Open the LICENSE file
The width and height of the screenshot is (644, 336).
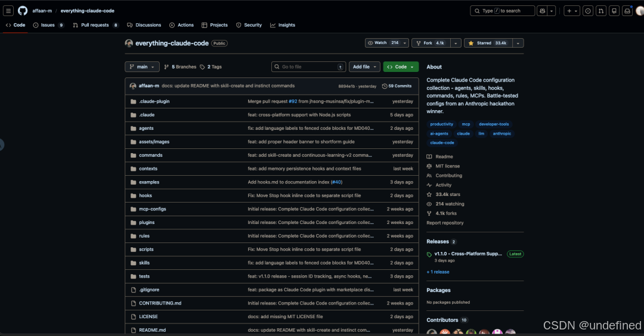pyautogui.click(x=148, y=317)
